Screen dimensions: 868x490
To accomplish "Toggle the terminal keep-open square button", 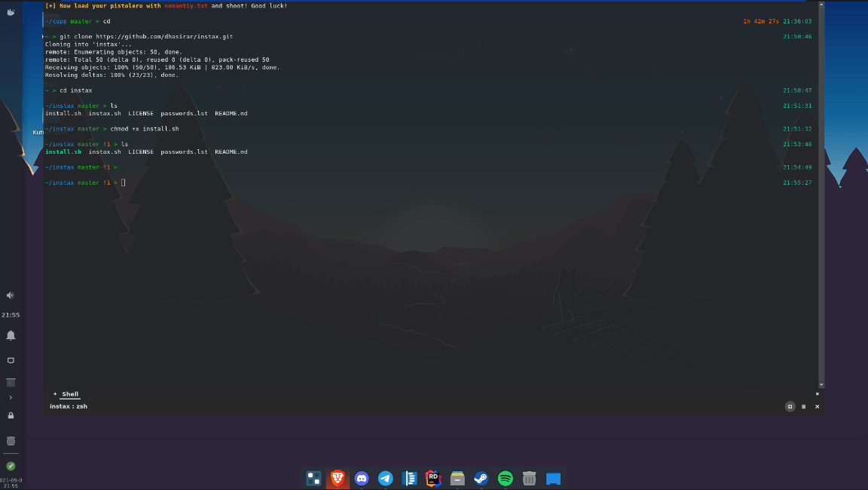I will (790, 406).
